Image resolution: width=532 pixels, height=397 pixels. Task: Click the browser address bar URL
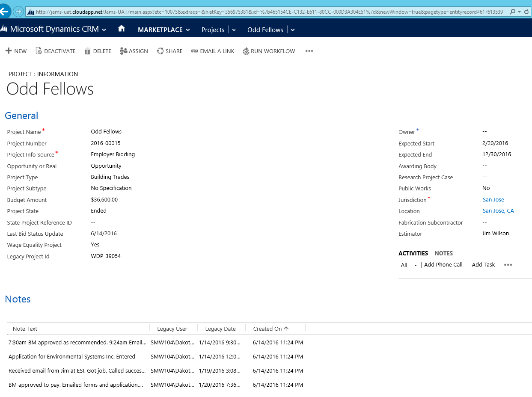click(269, 12)
